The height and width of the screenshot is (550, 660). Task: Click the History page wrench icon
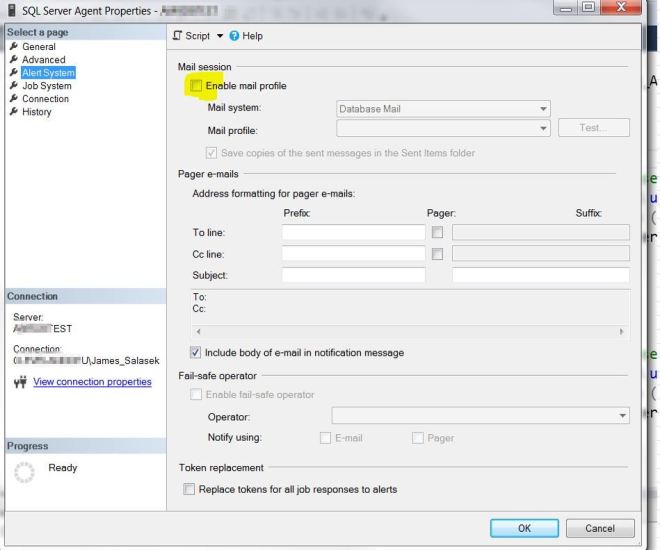(x=14, y=112)
